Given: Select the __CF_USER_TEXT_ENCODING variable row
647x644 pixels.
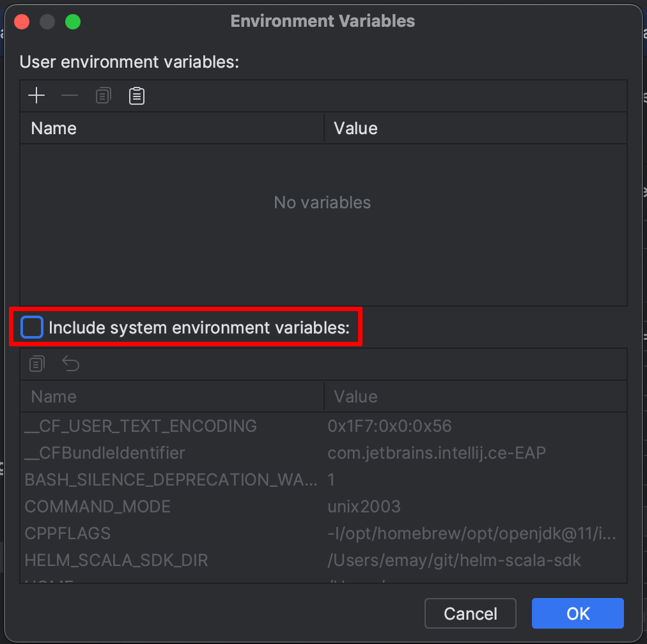Looking at the screenshot, I should (141, 425).
